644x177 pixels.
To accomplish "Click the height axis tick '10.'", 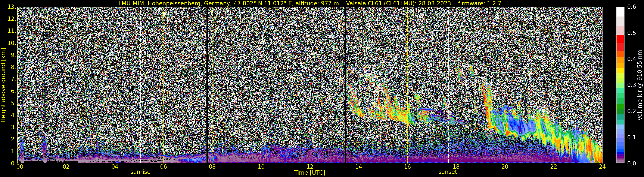I will pos(12,43).
